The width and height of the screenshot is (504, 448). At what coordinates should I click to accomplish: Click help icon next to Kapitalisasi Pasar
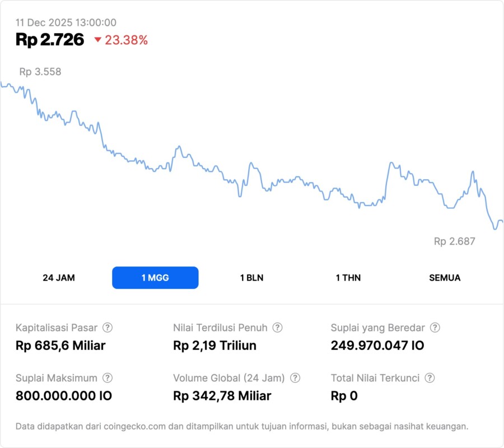(108, 328)
